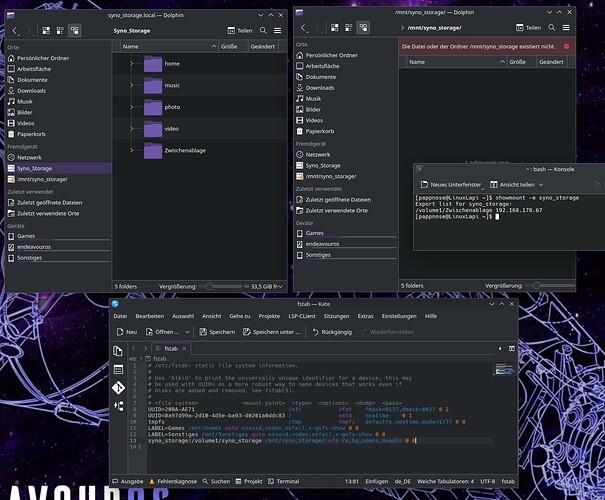
Task: Go back in right Dolphin window
Action: click(x=303, y=27)
